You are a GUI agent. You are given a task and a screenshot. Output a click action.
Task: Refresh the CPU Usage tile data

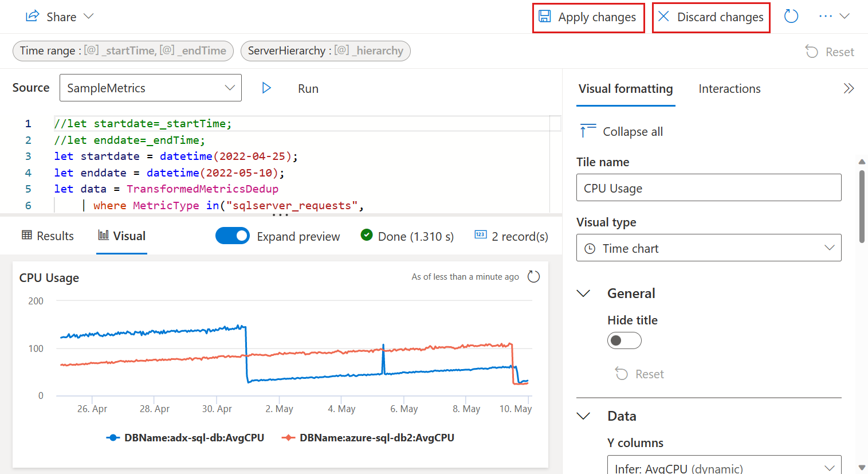[x=533, y=277]
